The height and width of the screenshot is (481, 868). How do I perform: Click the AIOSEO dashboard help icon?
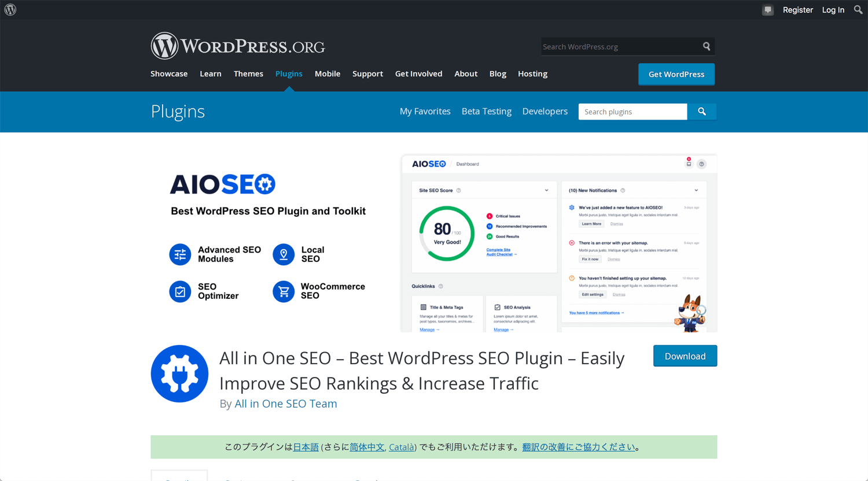pos(701,164)
